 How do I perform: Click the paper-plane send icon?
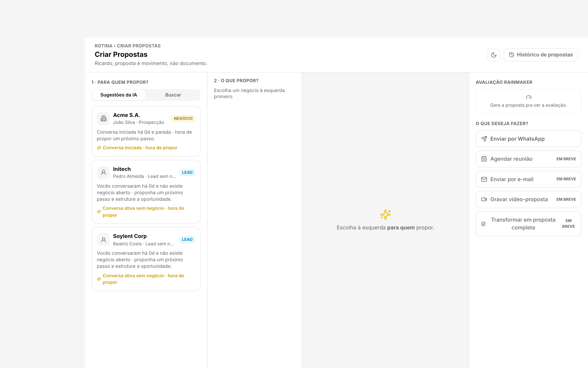[484, 139]
